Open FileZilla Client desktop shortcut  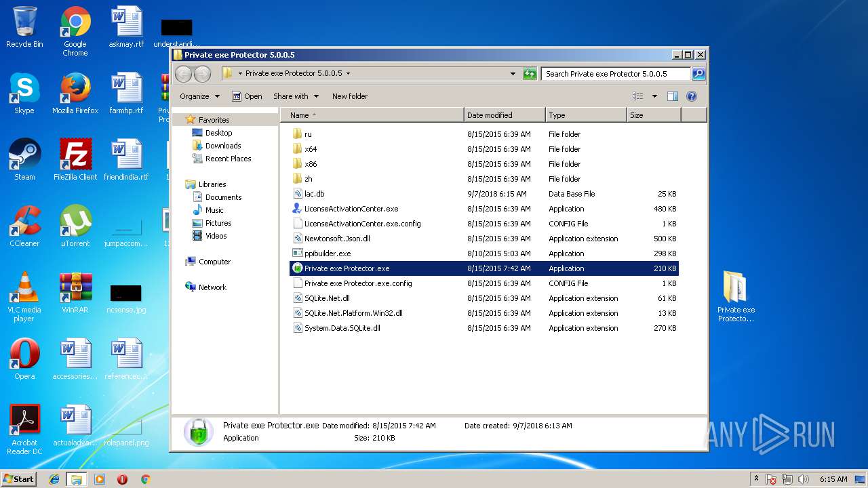[x=75, y=160]
